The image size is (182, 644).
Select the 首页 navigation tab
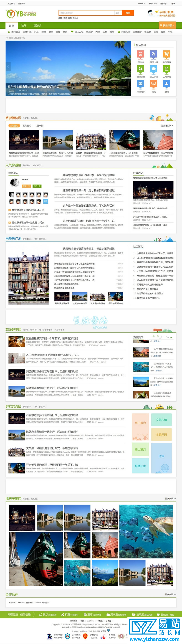(x=12, y=25)
